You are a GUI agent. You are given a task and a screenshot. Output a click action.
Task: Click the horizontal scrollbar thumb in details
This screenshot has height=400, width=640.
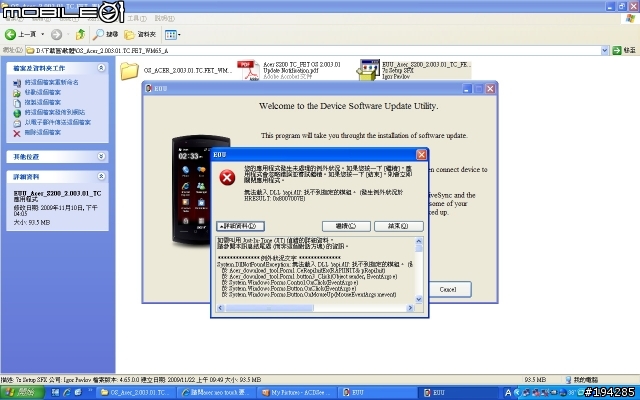(x=269, y=308)
